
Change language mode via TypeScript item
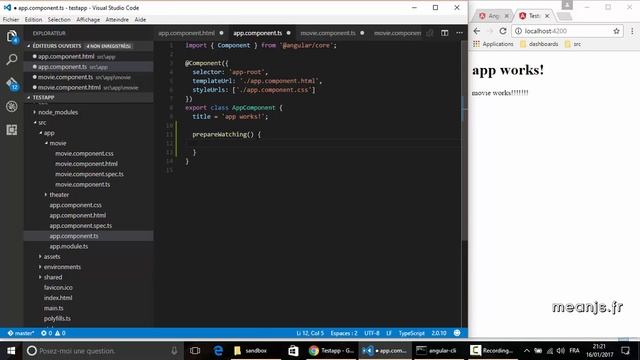[x=411, y=333]
